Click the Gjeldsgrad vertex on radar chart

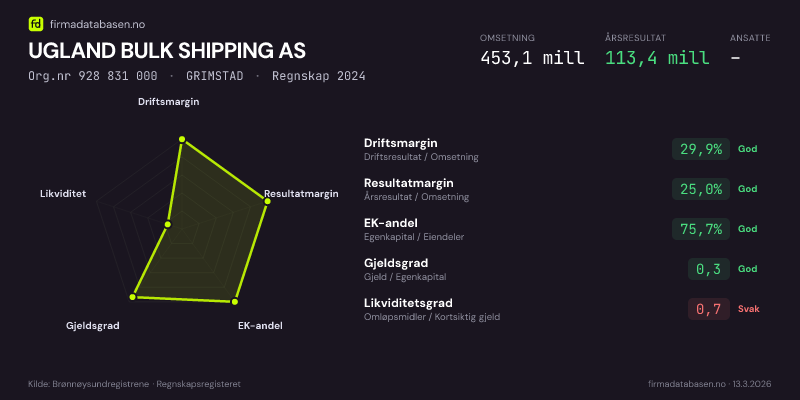132,297
